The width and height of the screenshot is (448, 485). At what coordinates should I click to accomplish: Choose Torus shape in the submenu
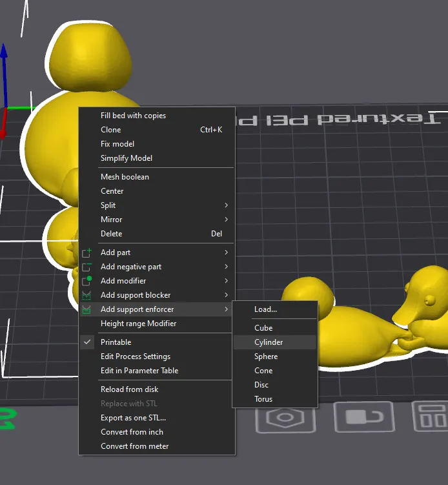point(263,399)
